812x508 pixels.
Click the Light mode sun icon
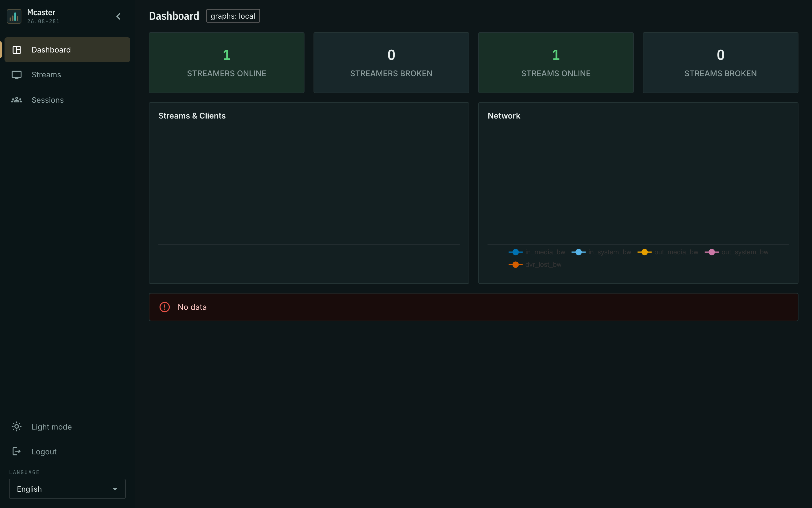click(x=16, y=426)
